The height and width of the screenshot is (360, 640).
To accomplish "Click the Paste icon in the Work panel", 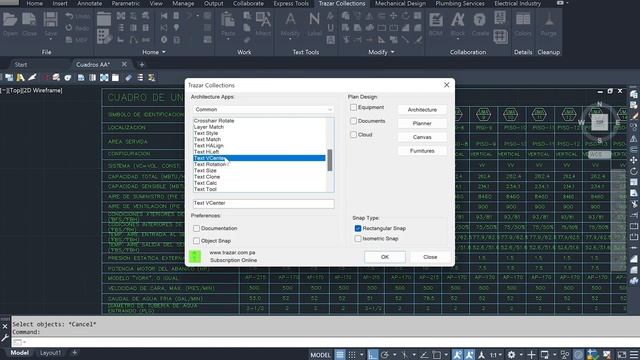I will tap(228, 20).
